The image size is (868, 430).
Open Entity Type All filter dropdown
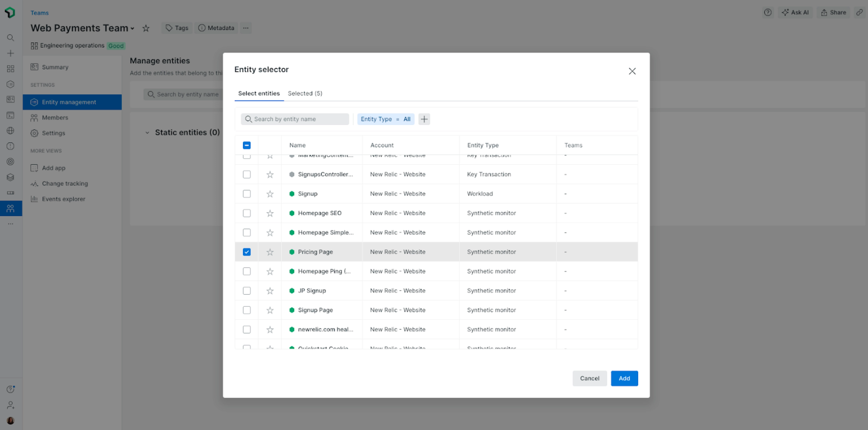tap(385, 119)
